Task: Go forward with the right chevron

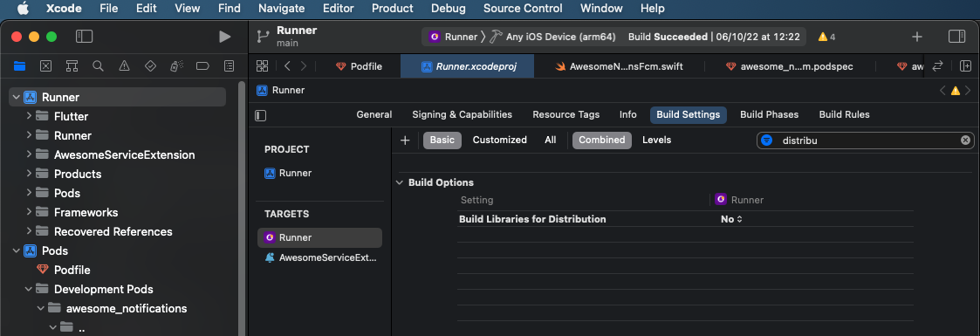Action: click(x=304, y=66)
